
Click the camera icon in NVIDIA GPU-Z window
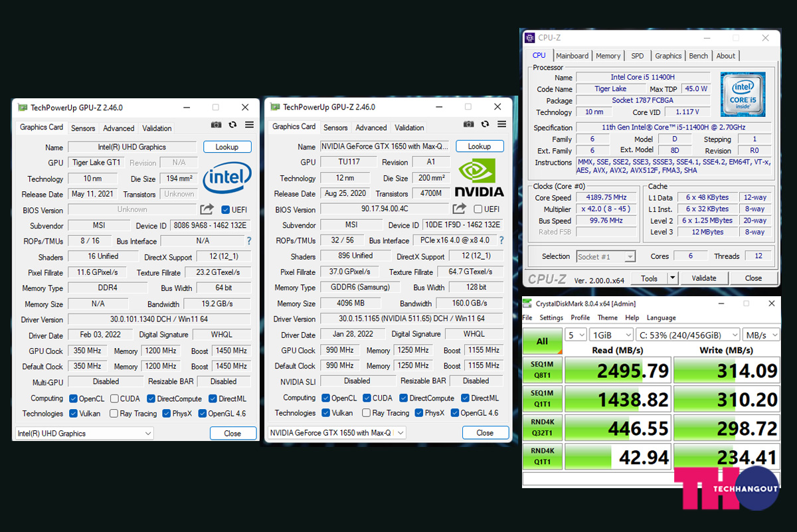coord(469,124)
